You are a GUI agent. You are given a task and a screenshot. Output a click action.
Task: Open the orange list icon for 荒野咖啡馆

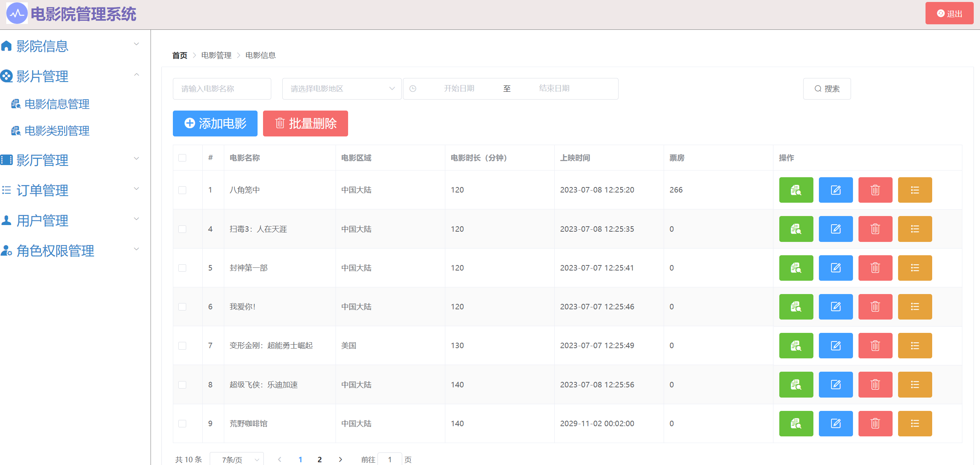pyautogui.click(x=915, y=423)
